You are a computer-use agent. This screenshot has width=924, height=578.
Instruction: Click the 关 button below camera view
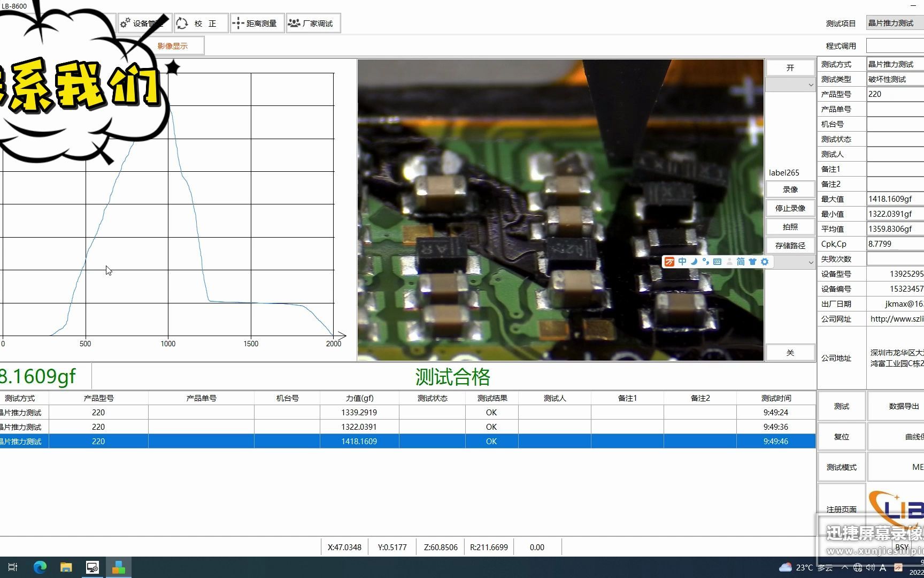click(790, 353)
